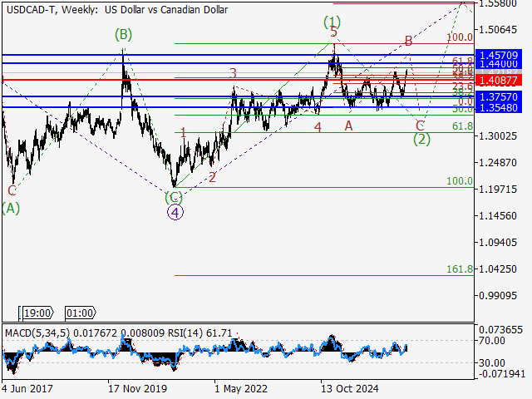
Task: Click the circled purple 4 wave label
Action: pyautogui.click(x=175, y=213)
